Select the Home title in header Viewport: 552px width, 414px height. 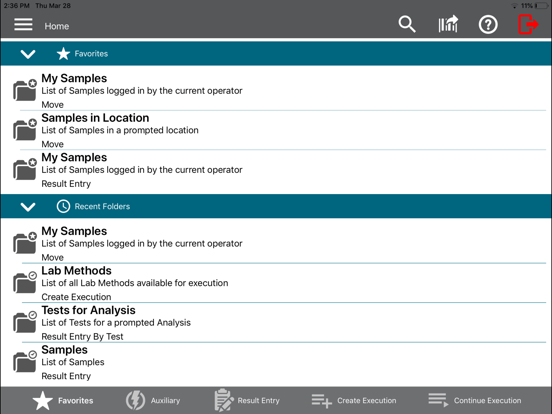click(x=57, y=26)
